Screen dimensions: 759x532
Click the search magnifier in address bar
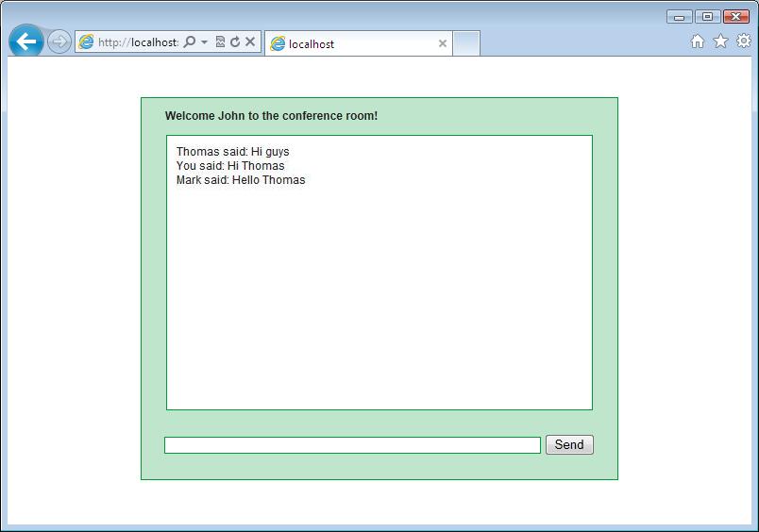pyautogui.click(x=190, y=42)
